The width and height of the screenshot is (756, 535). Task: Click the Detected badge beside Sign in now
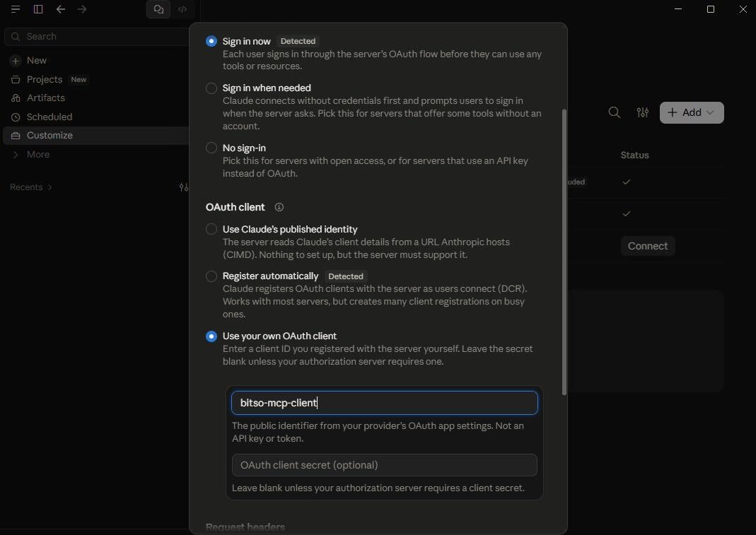(298, 41)
